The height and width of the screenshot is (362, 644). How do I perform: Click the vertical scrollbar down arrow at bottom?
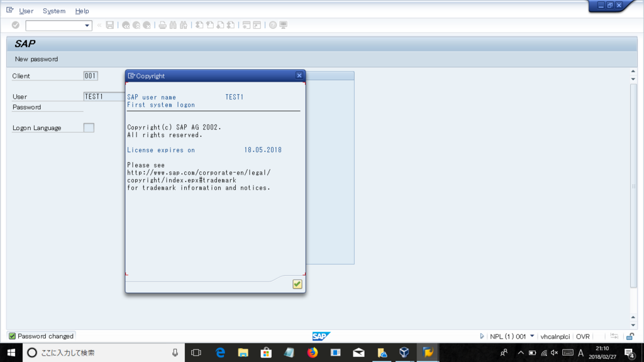[633, 325]
